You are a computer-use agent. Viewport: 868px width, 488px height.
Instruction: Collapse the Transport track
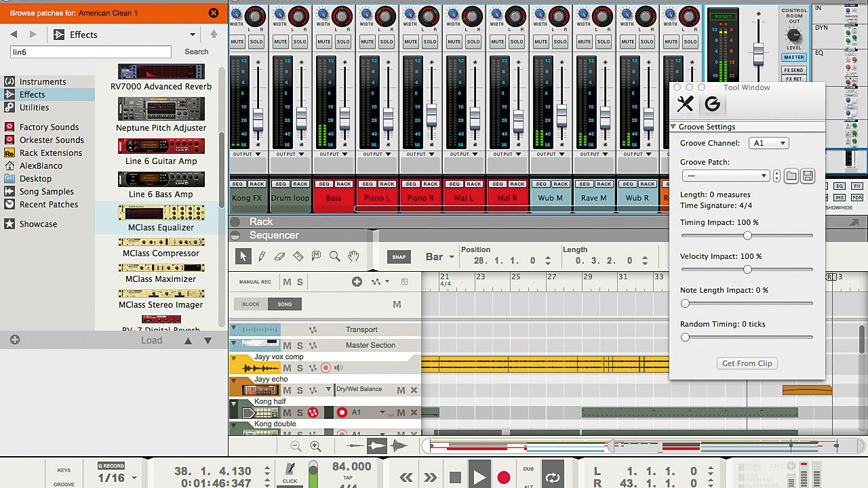[234, 329]
